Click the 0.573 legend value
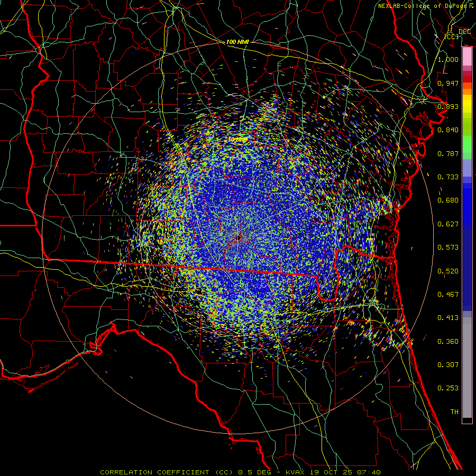This screenshot has height=476, width=476. (448, 247)
